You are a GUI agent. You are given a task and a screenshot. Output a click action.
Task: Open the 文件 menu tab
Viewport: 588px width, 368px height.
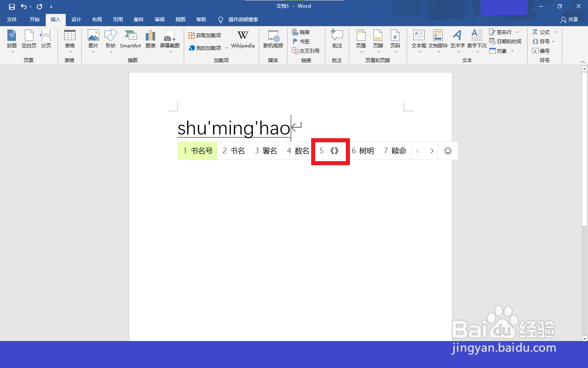click(x=12, y=20)
